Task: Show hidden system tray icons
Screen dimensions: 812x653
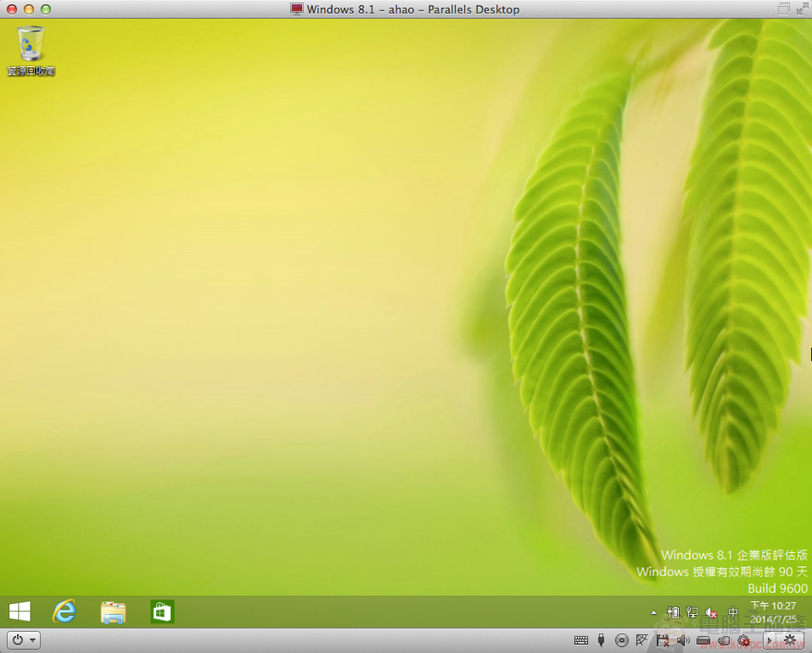Action: pyautogui.click(x=653, y=612)
